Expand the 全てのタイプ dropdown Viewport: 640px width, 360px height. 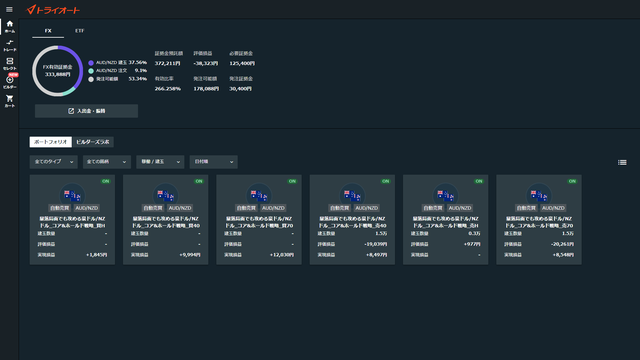pos(53,162)
